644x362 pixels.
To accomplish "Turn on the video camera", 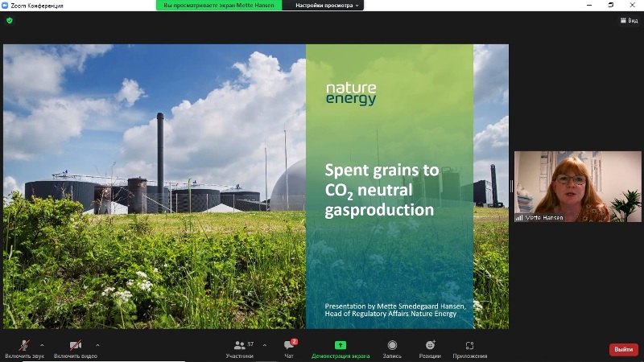I will [75, 345].
